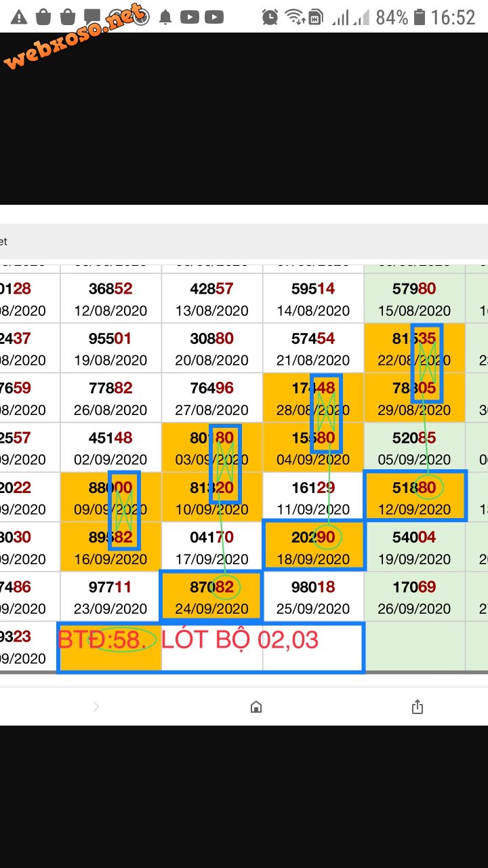The width and height of the screenshot is (488, 868).
Task: Select date 14/08/2020
Action: point(313,311)
